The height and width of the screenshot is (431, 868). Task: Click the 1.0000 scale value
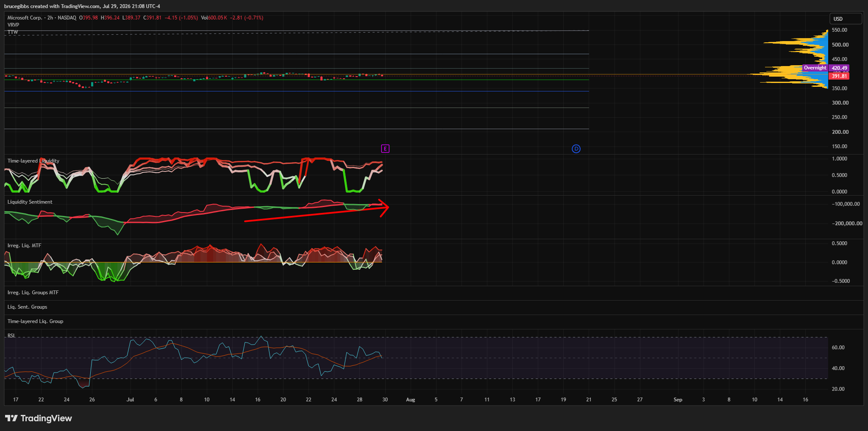840,159
